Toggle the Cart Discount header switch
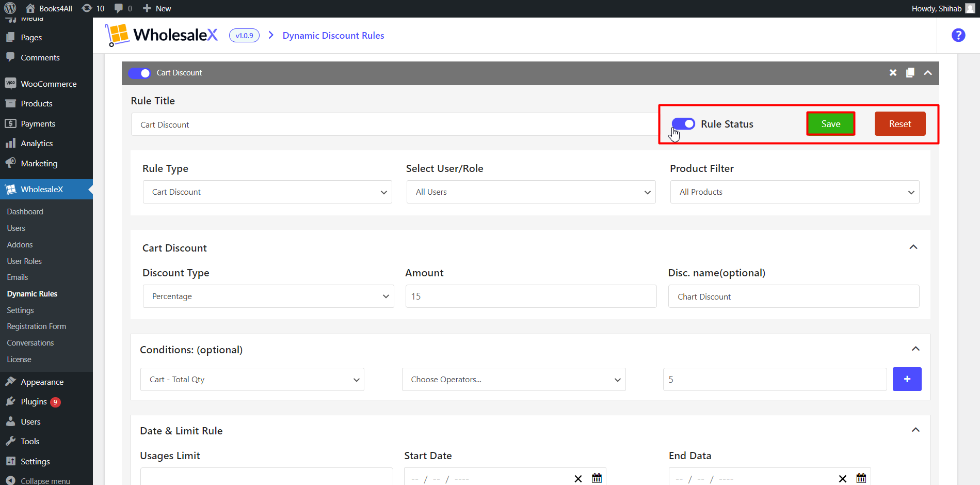 139,73
